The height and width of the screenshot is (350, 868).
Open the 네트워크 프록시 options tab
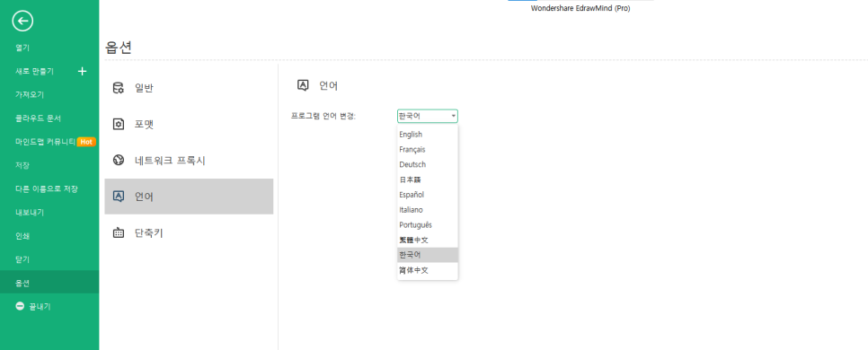pos(189,161)
